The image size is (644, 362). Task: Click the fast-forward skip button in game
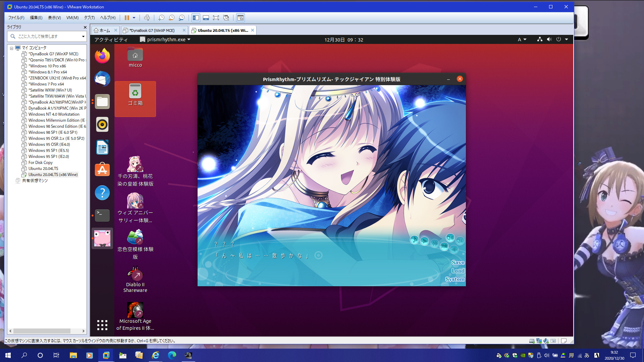[434, 244]
